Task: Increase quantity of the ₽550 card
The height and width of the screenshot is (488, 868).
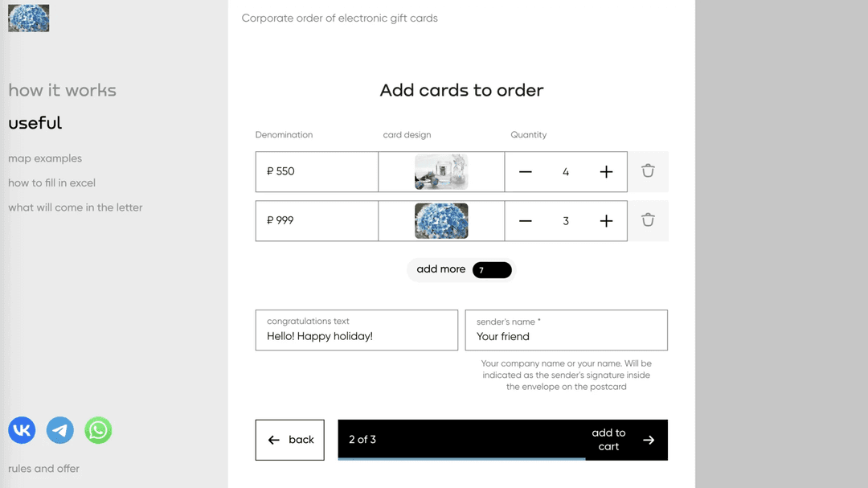Action: coord(606,171)
